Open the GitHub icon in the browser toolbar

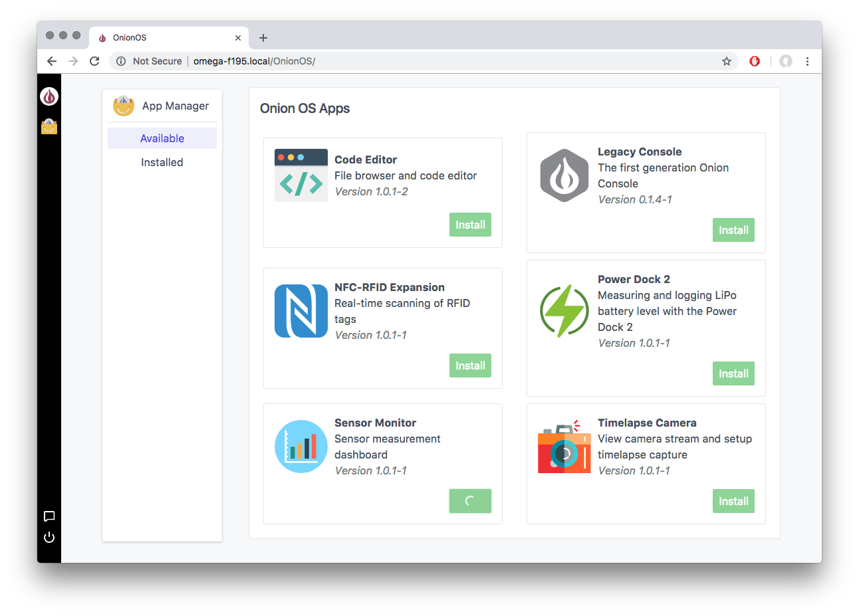pos(785,60)
